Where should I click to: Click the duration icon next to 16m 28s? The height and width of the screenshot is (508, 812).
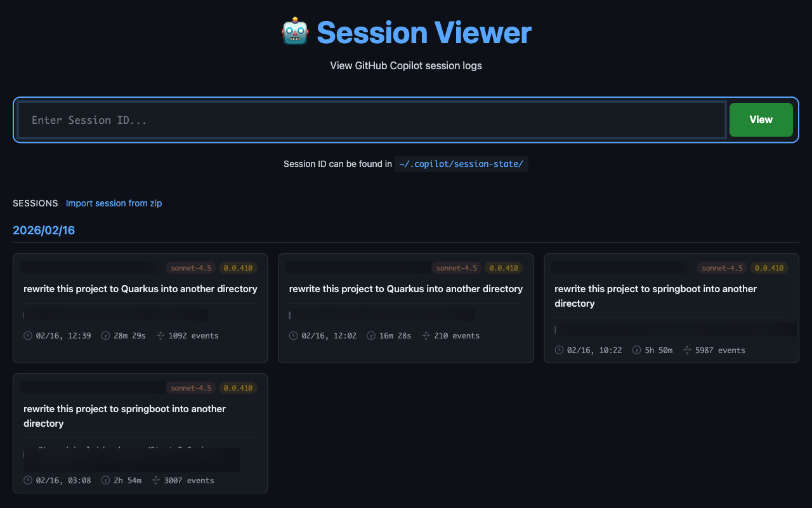click(371, 335)
